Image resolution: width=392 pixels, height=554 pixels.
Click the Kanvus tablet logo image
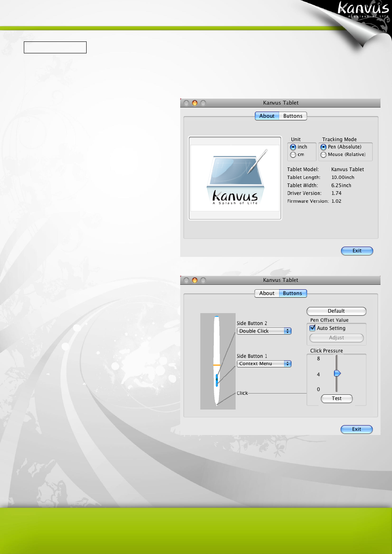point(235,179)
